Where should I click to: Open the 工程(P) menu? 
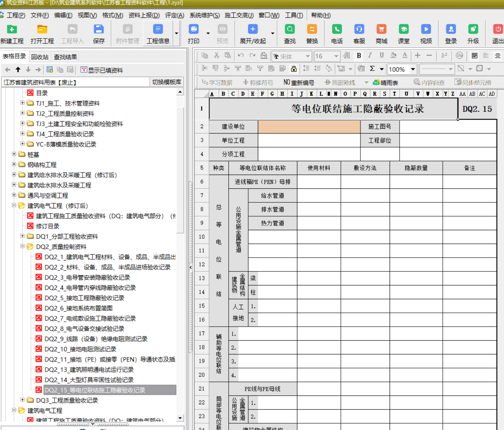[x=16, y=15]
